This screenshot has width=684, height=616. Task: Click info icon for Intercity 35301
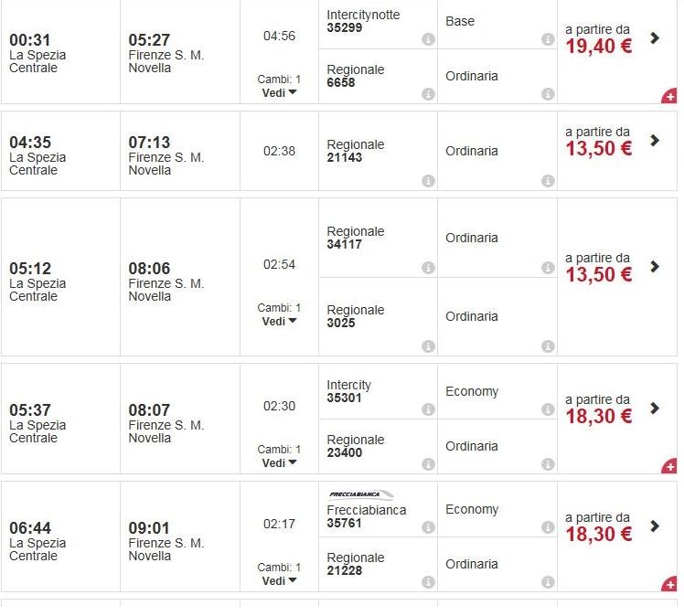click(428, 409)
